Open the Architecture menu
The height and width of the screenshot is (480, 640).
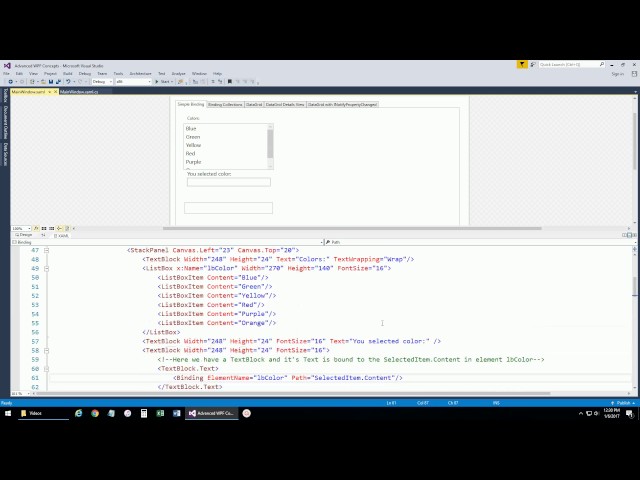tap(140, 74)
